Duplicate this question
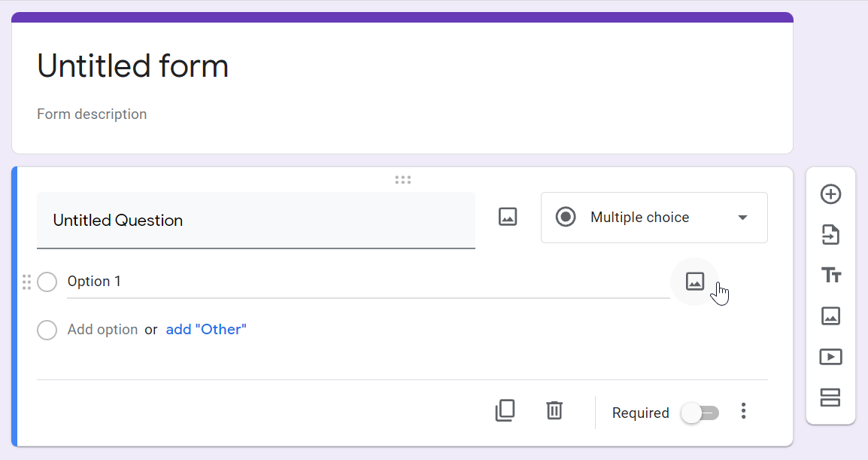Screen dimensions: 868x460 (505, 411)
